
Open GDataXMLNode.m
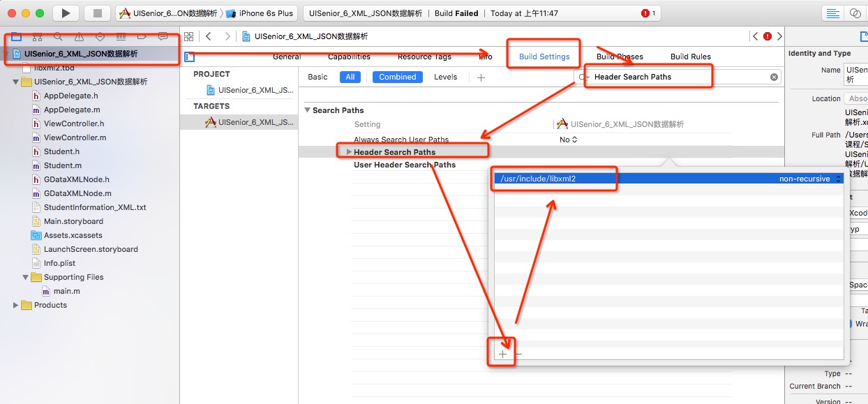pos(77,193)
